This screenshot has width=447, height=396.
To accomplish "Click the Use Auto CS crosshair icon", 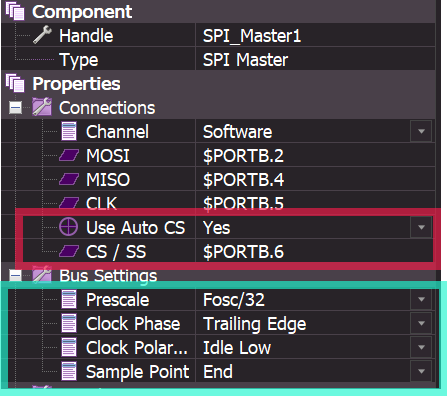I will (x=69, y=227).
